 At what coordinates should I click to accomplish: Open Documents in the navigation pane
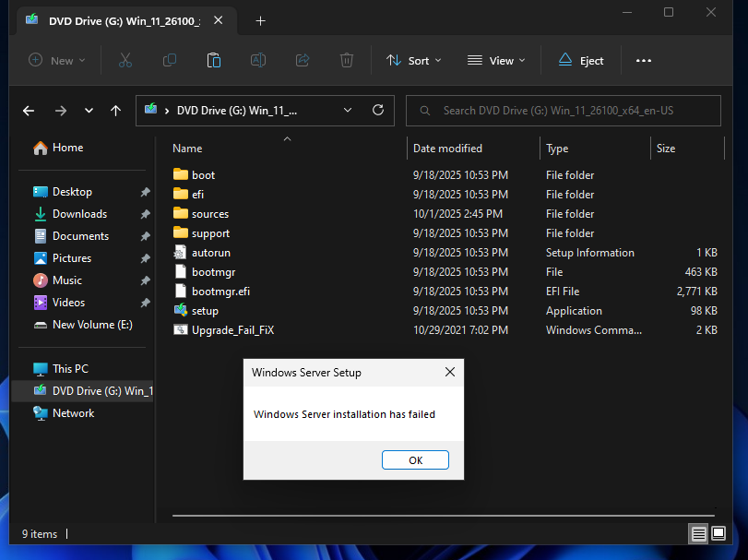[71, 236]
